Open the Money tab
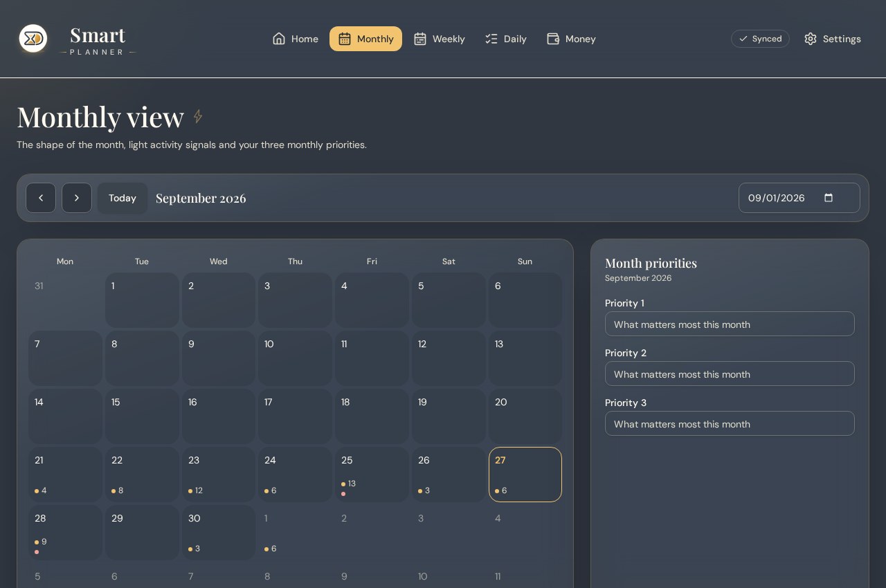This screenshot has height=588, width=886. point(571,39)
